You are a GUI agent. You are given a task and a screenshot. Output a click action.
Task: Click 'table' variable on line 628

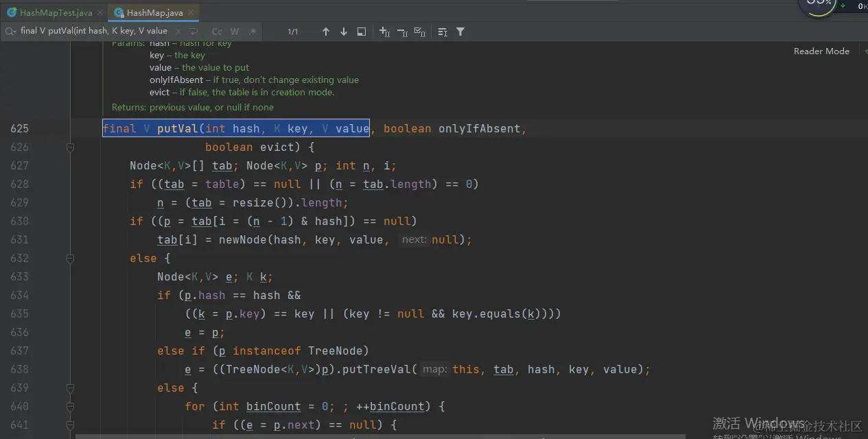[222, 184]
